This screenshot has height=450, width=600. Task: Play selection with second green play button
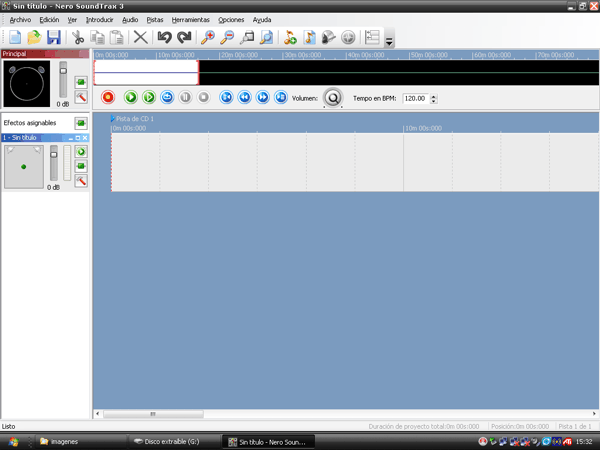pyautogui.click(x=149, y=98)
